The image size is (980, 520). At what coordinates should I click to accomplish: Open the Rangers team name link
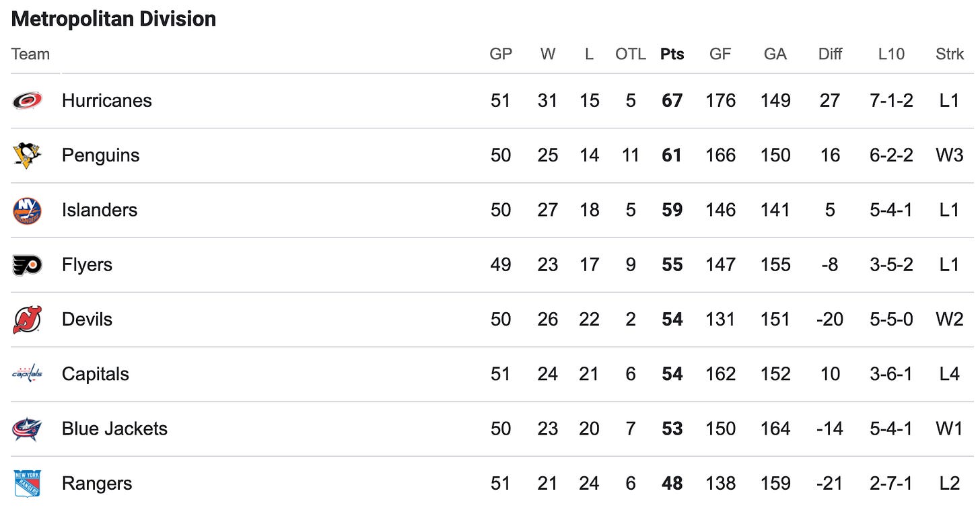(x=97, y=484)
